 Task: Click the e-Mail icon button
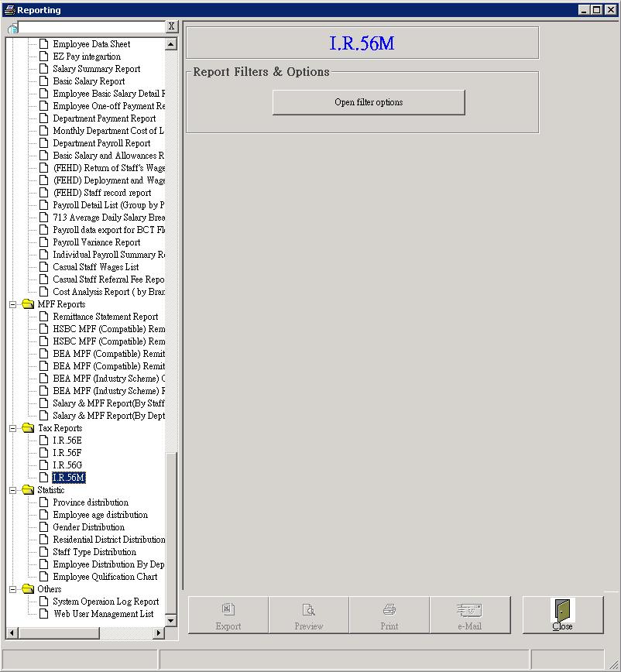(469, 610)
